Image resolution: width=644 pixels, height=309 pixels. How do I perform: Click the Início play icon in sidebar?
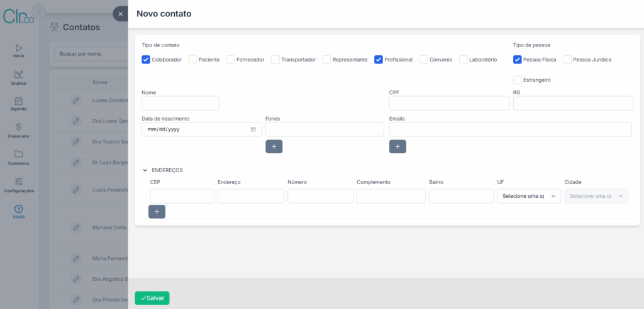(18, 48)
